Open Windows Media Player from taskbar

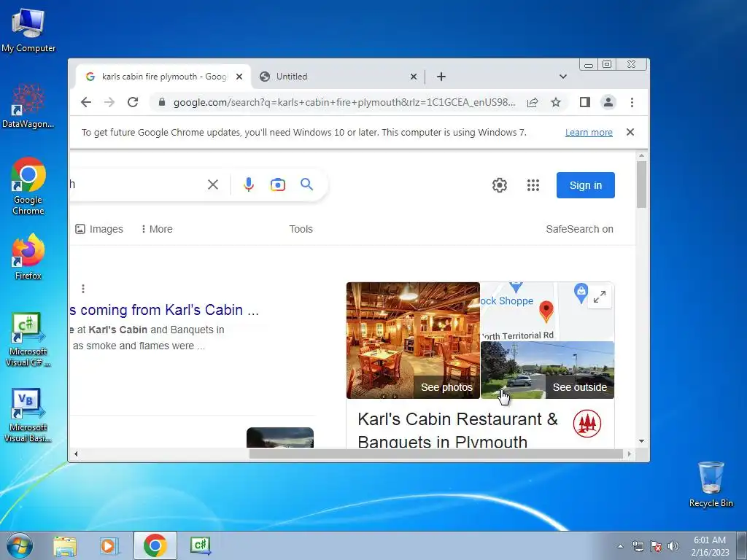pyautogui.click(x=109, y=545)
